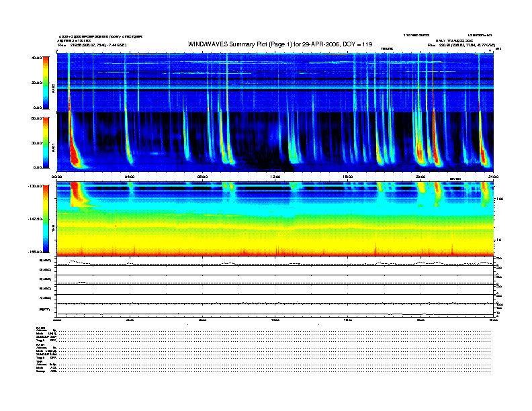The height and width of the screenshot is (411, 532).
Task: Select the RAD1 color scale bar
Action: pyautogui.click(x=46, y=142)
